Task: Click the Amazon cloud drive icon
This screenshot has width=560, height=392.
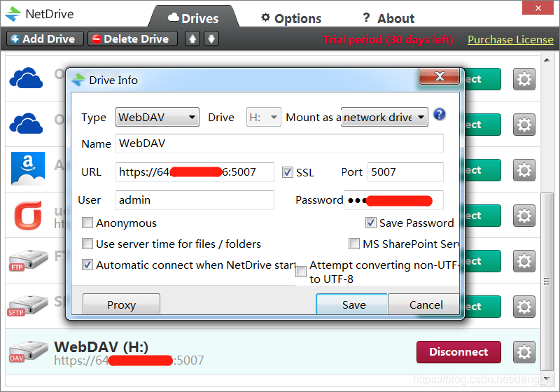Action: pyautogui.click(x=28, y=169)
